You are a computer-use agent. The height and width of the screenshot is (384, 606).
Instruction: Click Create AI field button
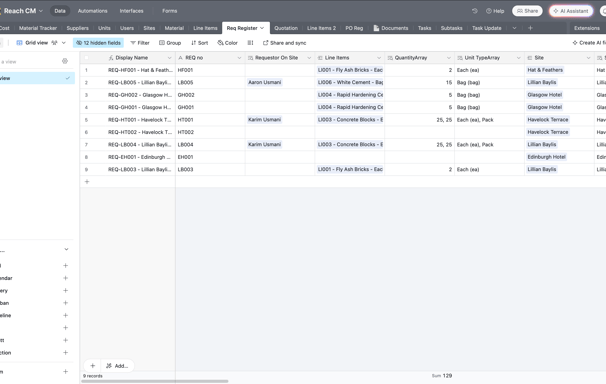pyautogui.click(x=589, y=43)
